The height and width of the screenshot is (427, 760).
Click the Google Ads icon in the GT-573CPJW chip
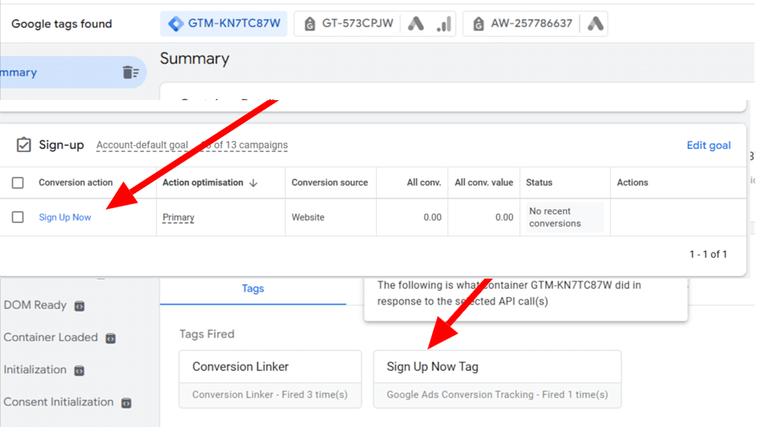416,23
